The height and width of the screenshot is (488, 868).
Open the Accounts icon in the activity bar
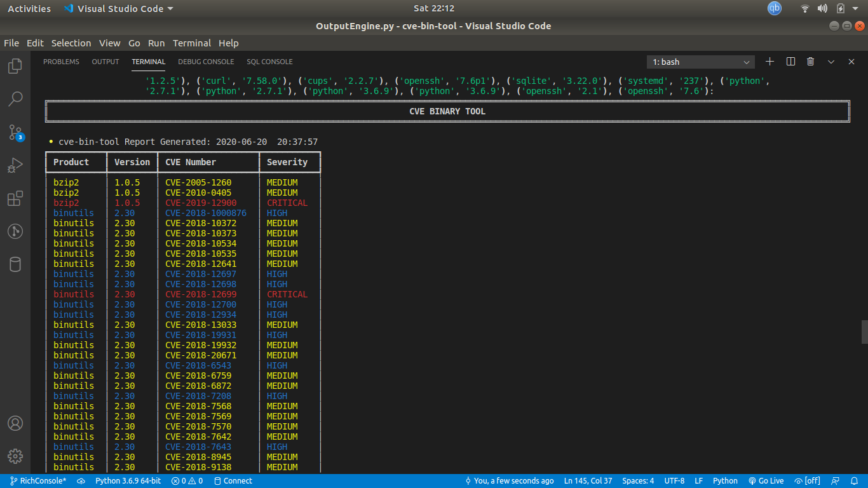pos(15,423)
